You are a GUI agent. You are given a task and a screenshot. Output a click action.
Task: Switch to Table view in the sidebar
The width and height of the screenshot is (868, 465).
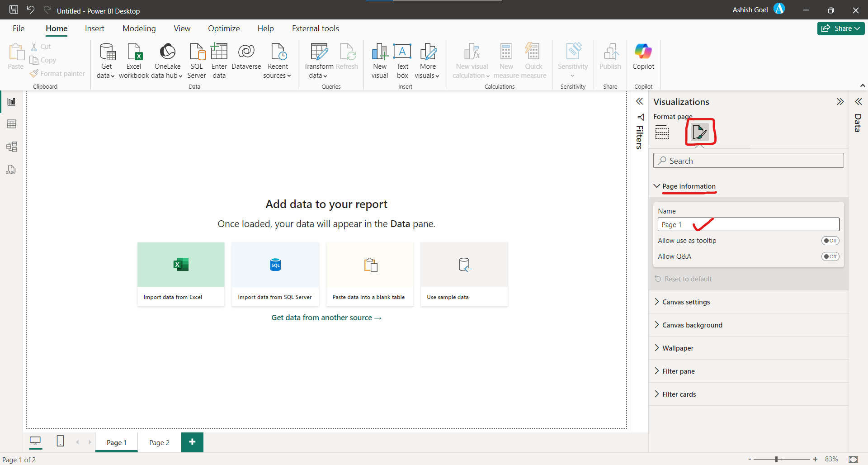[x=11, y=123]
